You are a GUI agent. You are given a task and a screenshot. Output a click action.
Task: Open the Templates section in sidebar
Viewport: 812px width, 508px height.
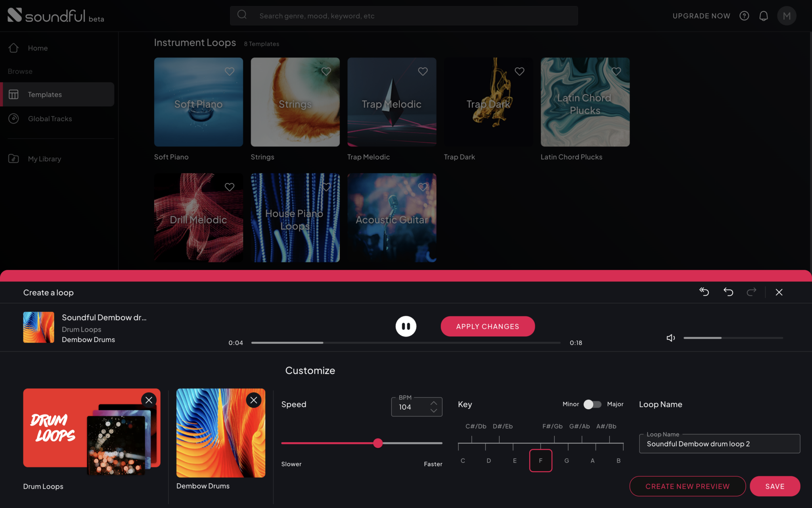44,94
